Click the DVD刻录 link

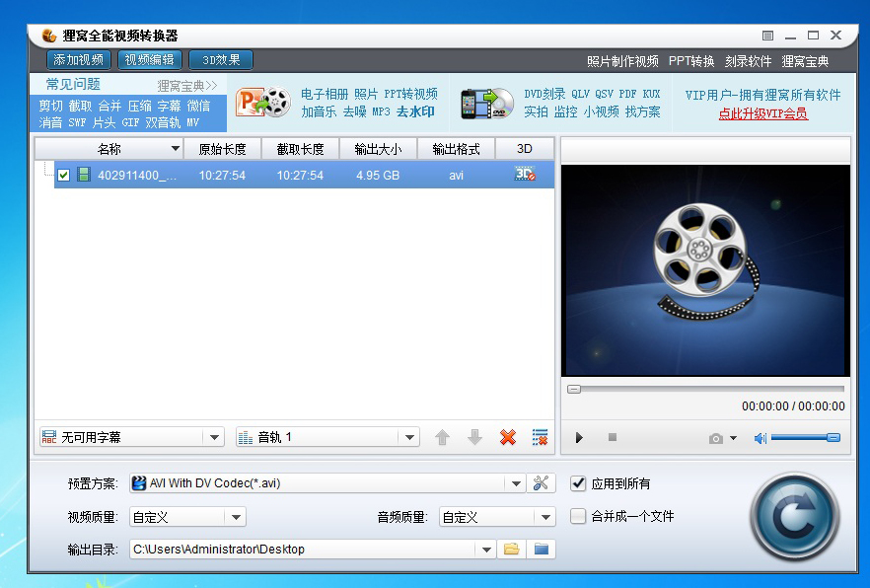coord(544,94)
